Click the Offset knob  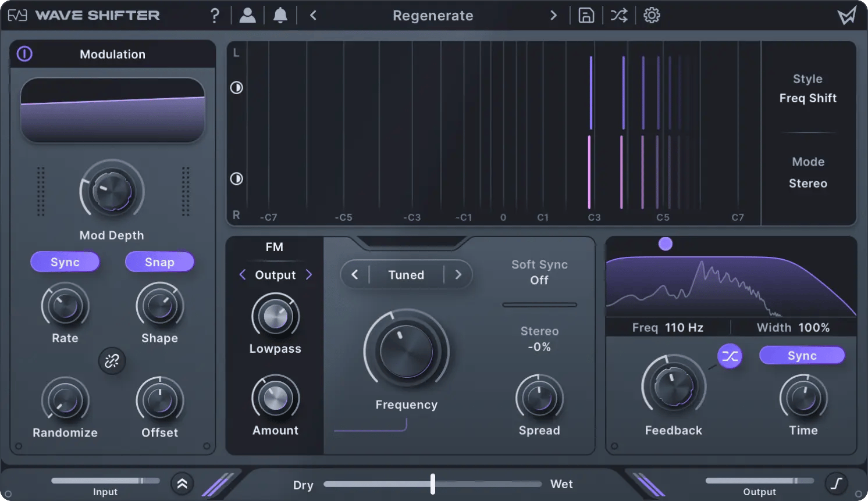pyautogui.click(x=159, y=400)
